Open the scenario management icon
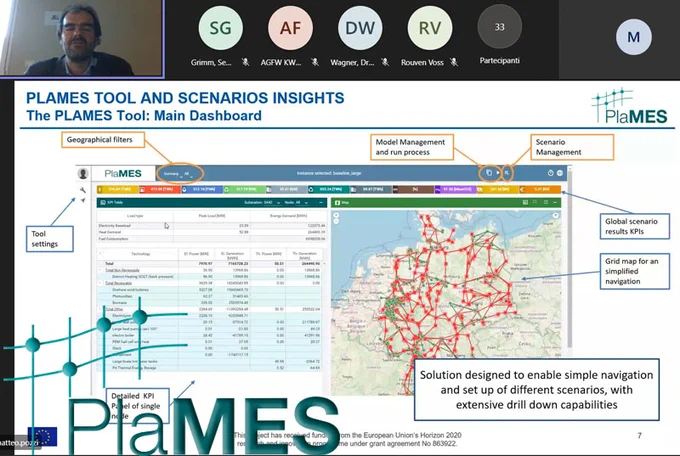This screenshot has height=456, width=680. 507,173
